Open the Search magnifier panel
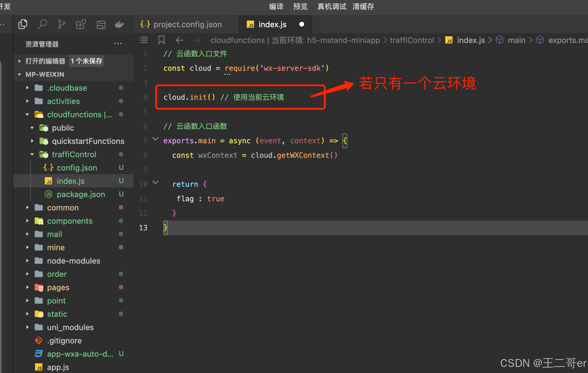The width and height of the screenshot is (588, 373). (42, 24)
